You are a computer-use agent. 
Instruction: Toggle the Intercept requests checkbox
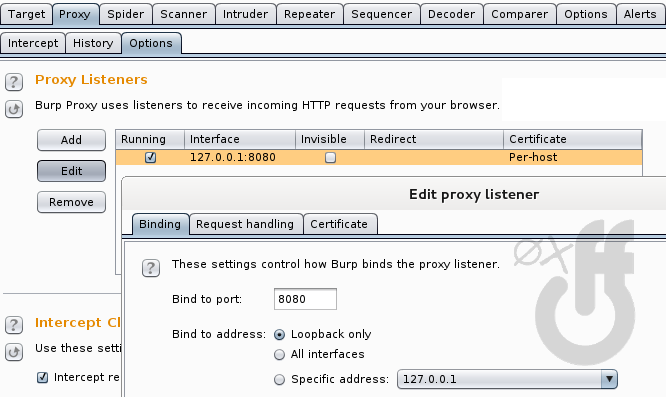coord(42,377)
